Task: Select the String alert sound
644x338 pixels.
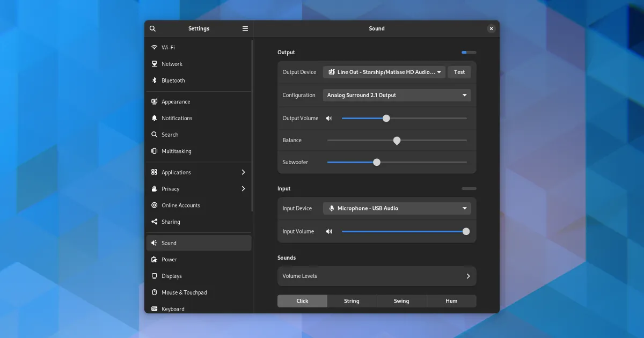Action: click(352, 301)
